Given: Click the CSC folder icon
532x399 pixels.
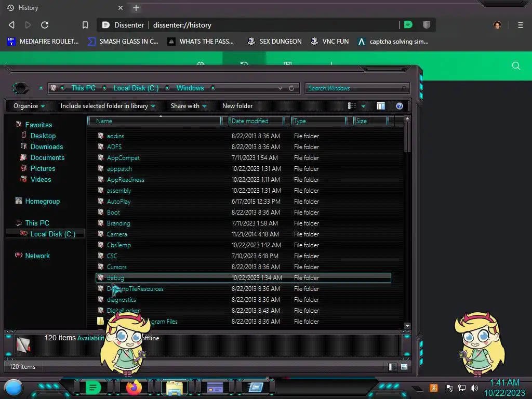Looking at the screenshot, I should 101,256.
